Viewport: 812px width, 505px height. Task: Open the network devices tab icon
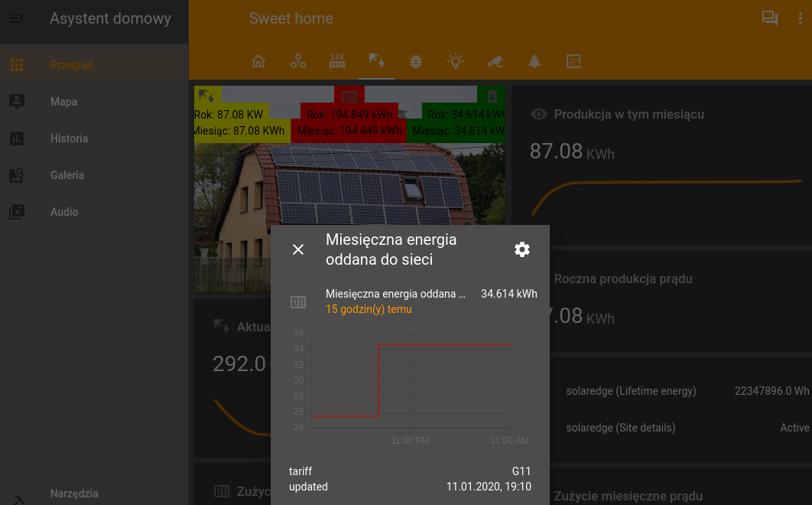298,62
